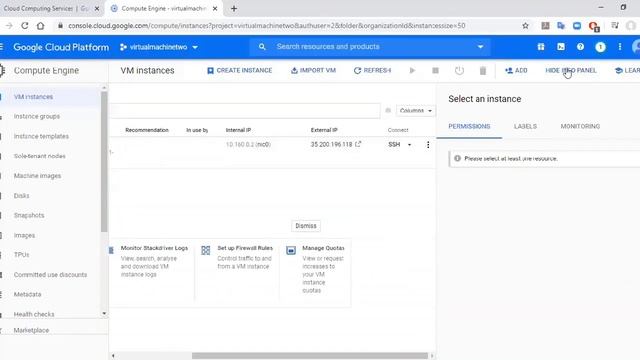Select VM instances in sidebar

[x=33, y=97]
